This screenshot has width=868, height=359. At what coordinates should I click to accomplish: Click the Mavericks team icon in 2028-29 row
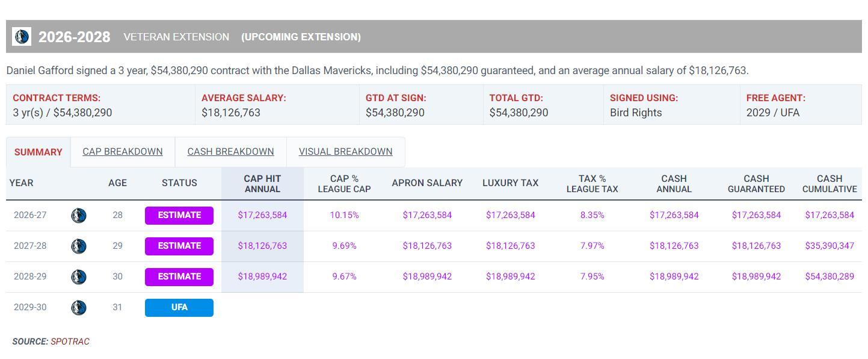click(79, 277)
